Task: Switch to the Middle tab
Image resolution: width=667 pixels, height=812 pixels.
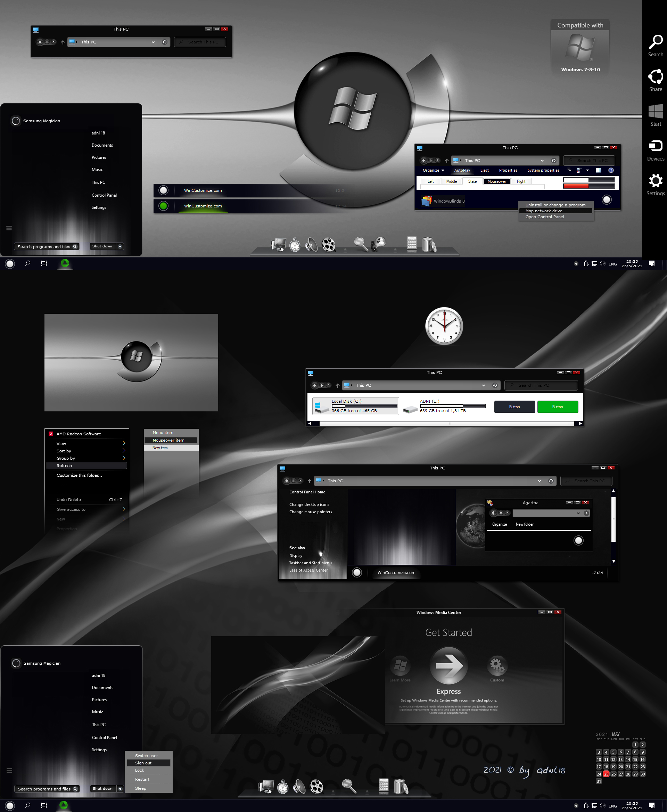Action: pyautogui.click(x=452, y=181)
